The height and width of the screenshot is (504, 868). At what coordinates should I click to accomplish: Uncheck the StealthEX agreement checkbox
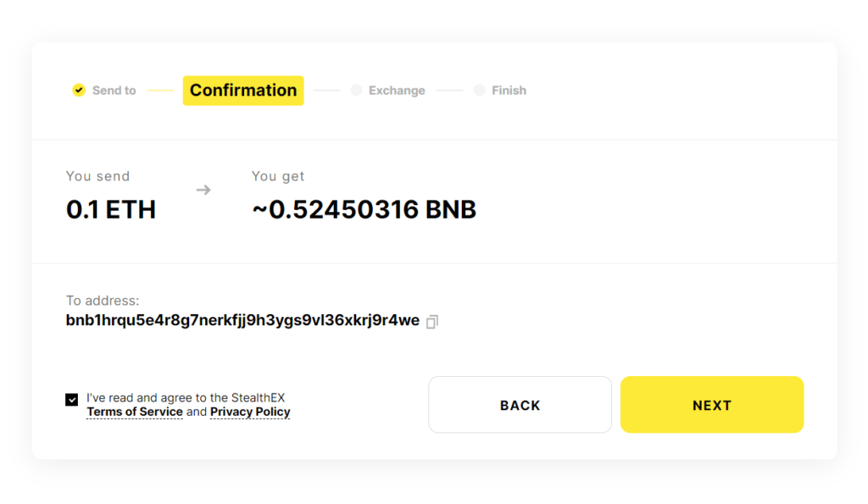click(x=72, y=400)
